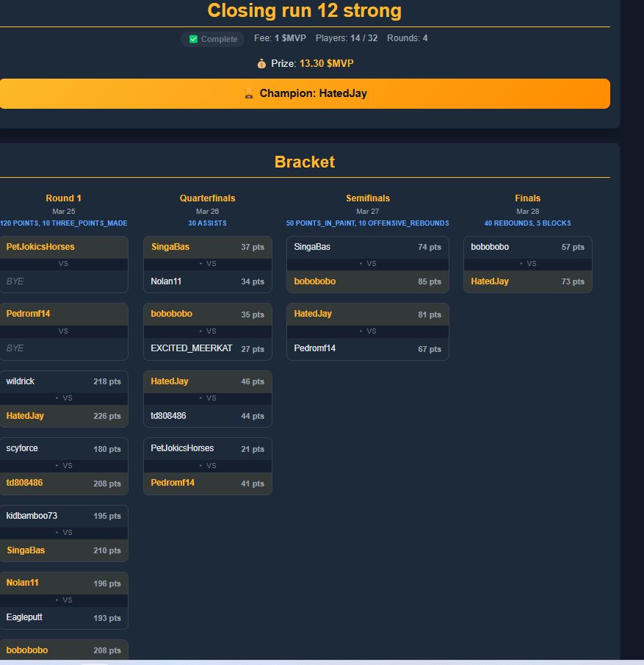Viewport: 644px width, 665px height.
Task: Select the Quarterfinals column header
Action: tap(207, 198)
